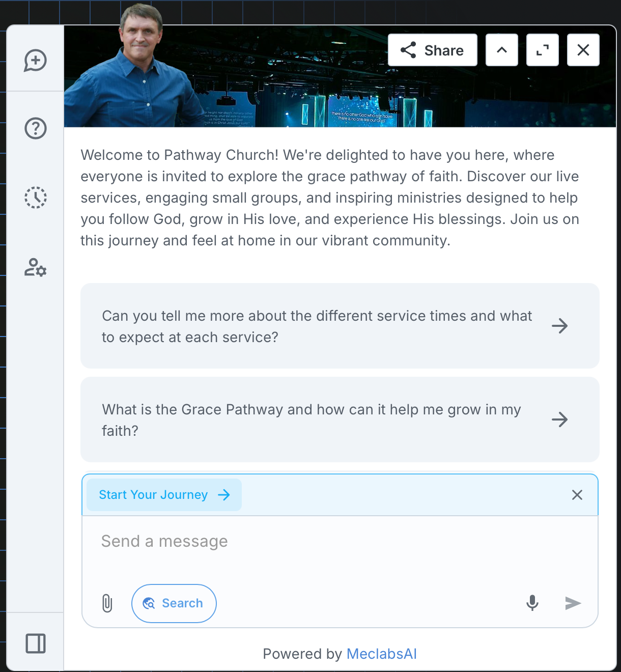Click Start Your Journey chip
This screenshot has width=621, height=672.
(164, 495)
